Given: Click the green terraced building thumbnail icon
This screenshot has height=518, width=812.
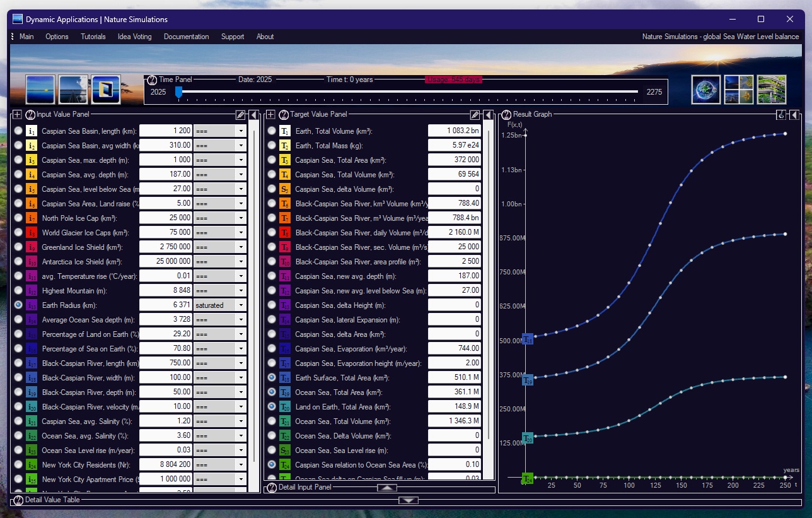Looking at the screenshot, I should click(771, 90).
